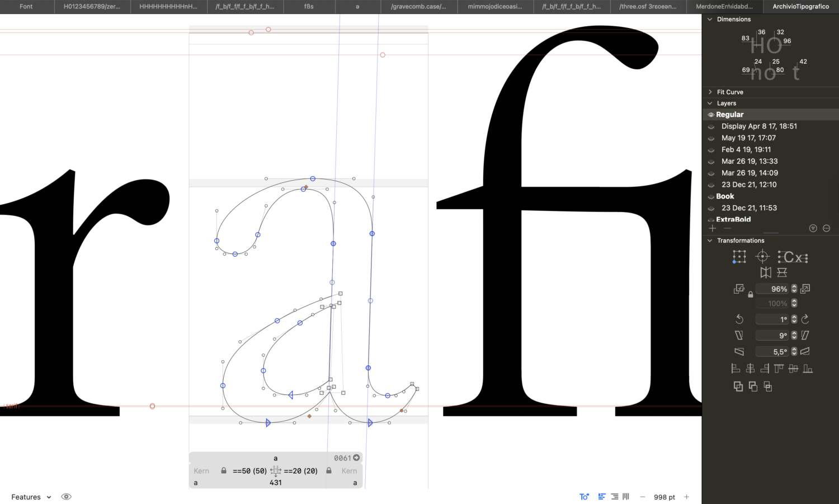The width and height of the screenshot is (839, 504).
Task: Zoom out using the minus button
Action: [x=642, y=497]
